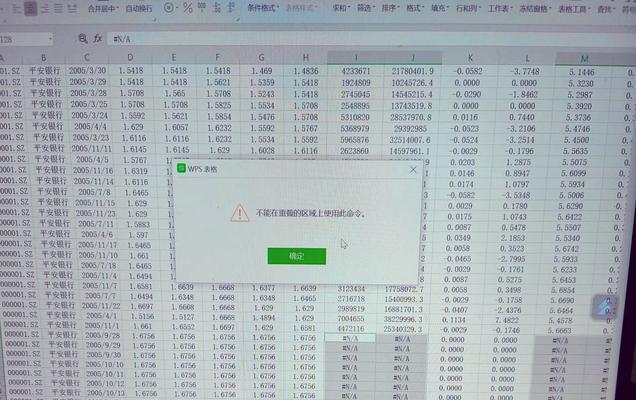
Task: Open the 条件格式 dropdown
Action: (263, 8)
